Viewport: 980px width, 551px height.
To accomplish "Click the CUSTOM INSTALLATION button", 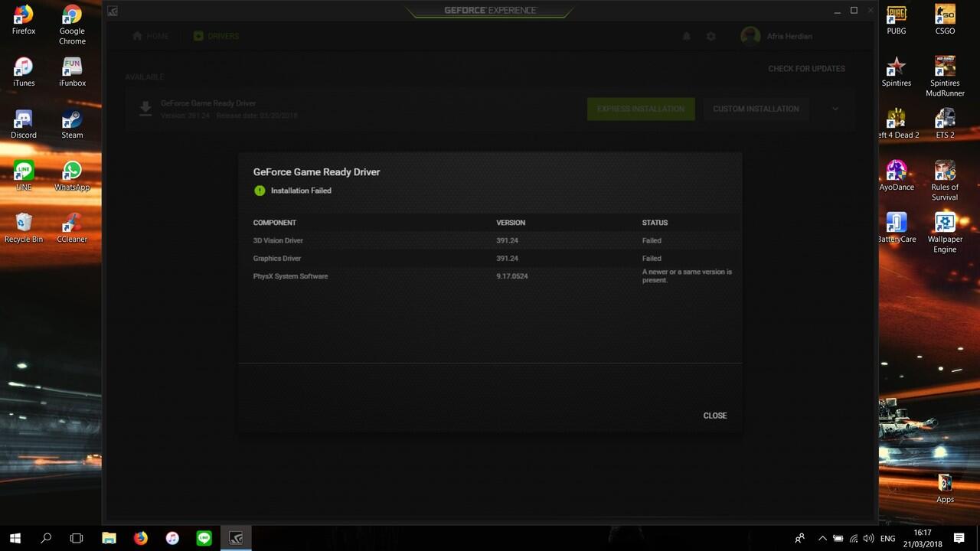I will 756,109.
